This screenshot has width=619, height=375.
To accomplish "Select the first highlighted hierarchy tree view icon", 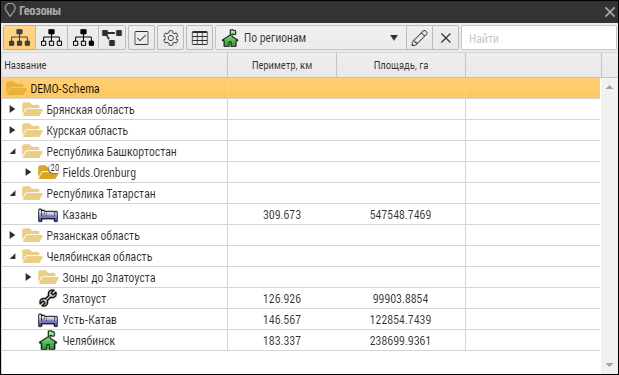I will 19,38.
